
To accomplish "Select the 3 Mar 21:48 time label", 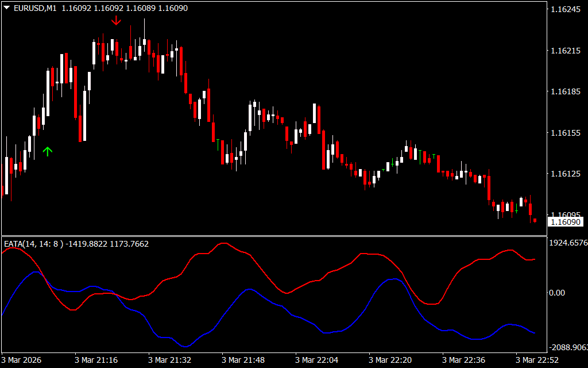I will pyautogui.click(x=243, y=360).
